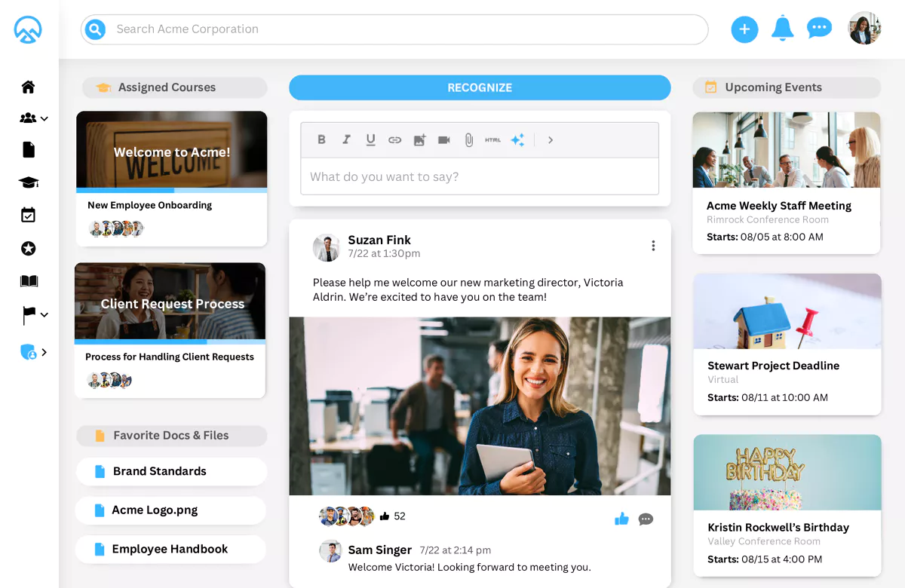Click the home icon in the sidebar
The width and height of the screenshot is (905, 588).
click(28, 87)
